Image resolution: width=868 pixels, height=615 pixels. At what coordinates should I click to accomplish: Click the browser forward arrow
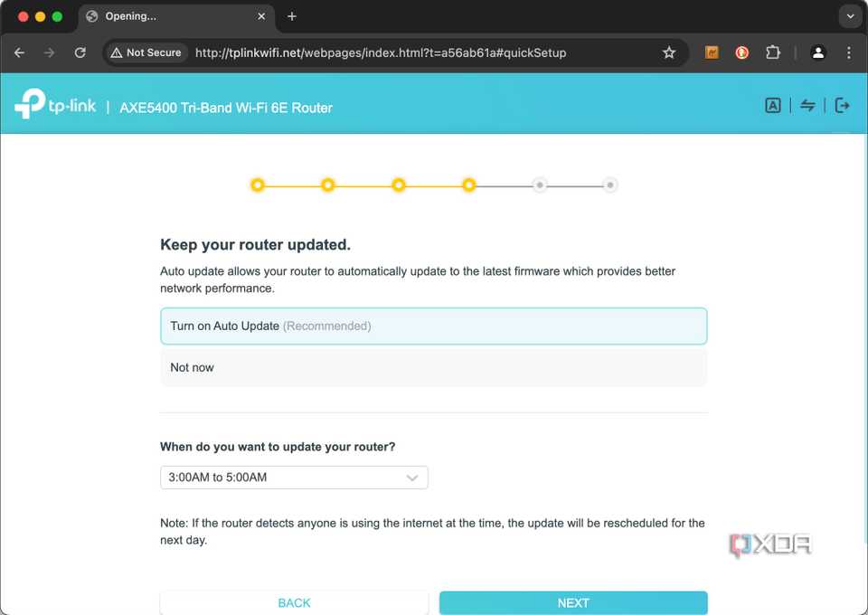coord(49,52)
